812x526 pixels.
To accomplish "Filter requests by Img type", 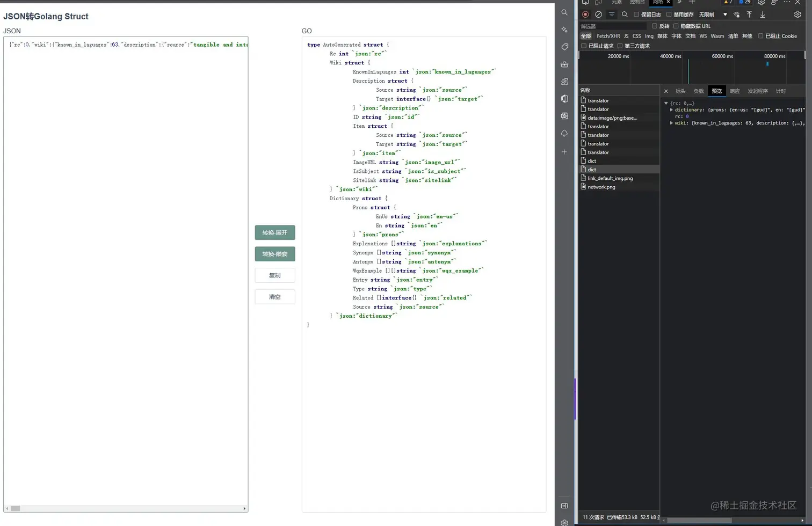I will pos(649,36).
